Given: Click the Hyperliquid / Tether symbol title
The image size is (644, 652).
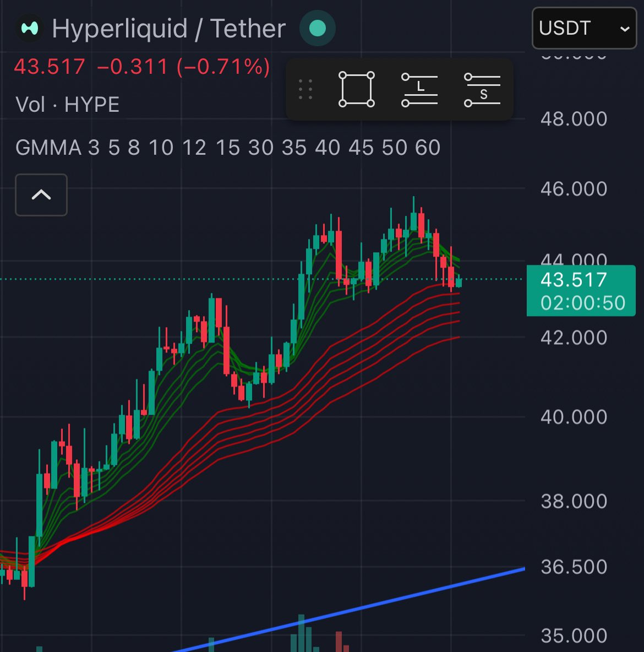Looking at the screenshot, I should 169,28.
